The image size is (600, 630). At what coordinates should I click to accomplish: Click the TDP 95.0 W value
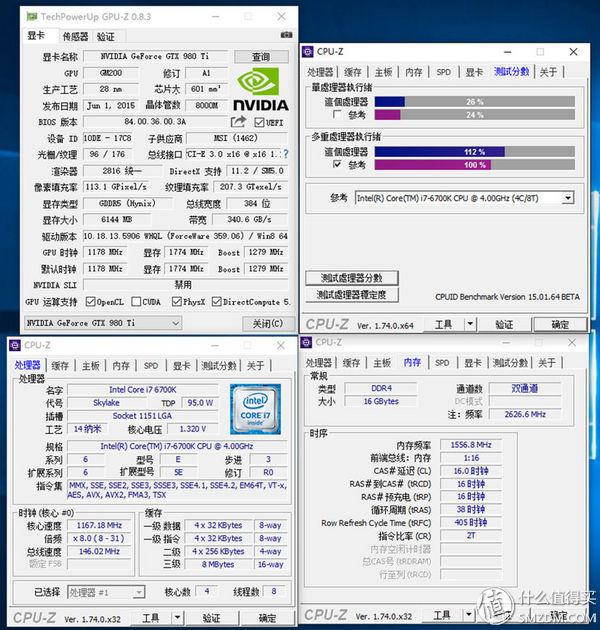(200, 403)
